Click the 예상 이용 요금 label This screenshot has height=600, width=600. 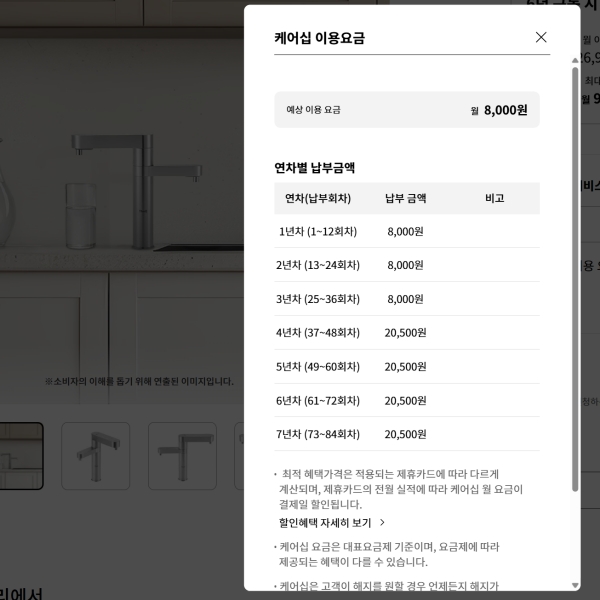pos(313,110)
